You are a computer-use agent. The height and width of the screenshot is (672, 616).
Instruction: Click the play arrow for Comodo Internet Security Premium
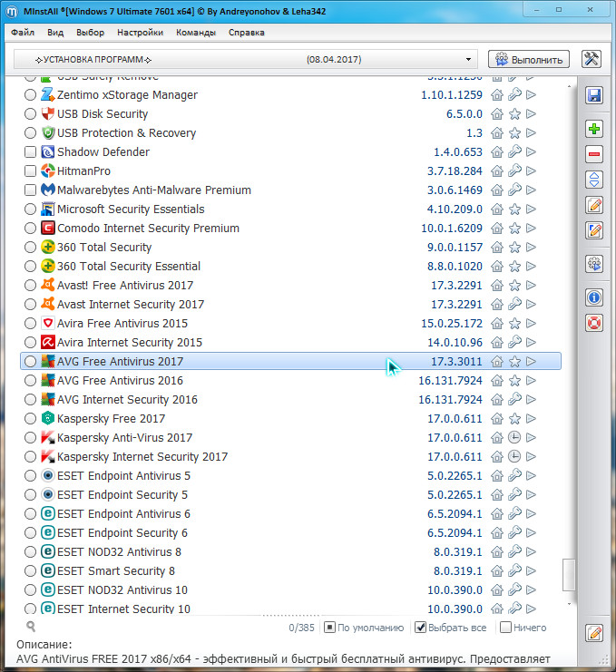(x=531, y=228)
